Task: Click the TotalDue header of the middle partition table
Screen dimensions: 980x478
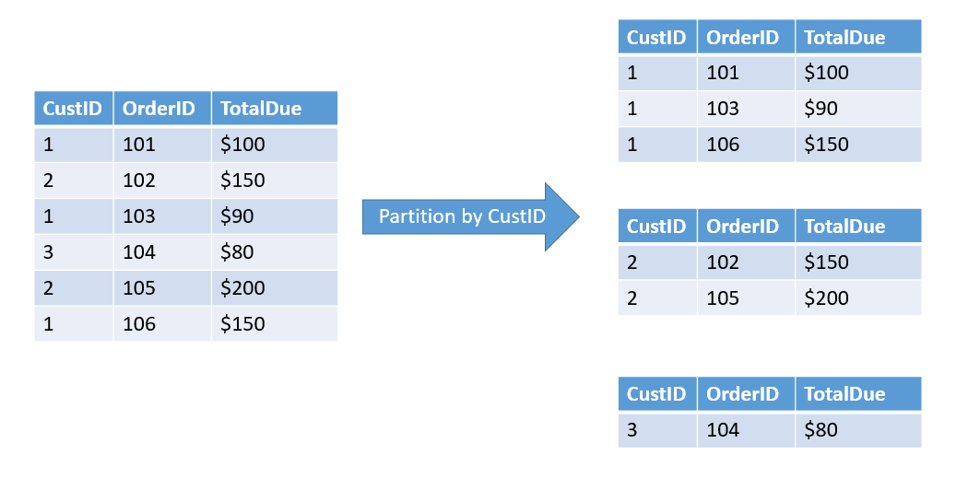Action: coord(858,226)
